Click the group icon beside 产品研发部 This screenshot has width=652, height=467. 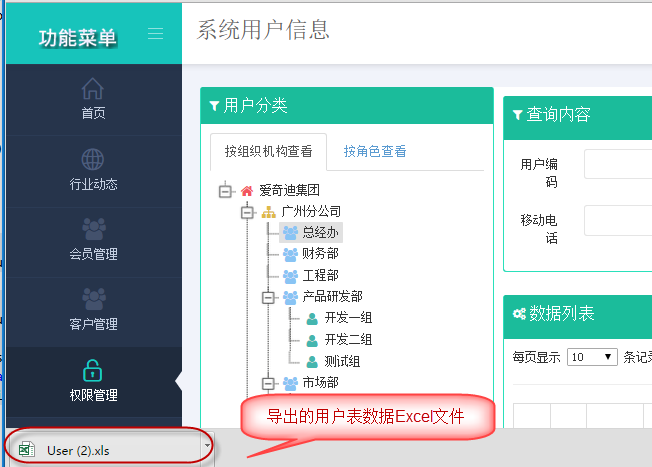pyautogui.click(x=290, y=297)
